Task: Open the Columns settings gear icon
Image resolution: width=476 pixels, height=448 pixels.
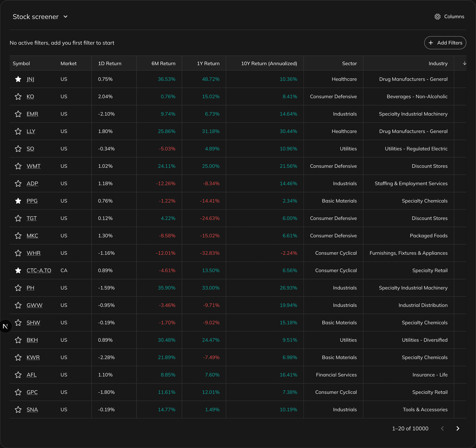Action: click(438, 17)
